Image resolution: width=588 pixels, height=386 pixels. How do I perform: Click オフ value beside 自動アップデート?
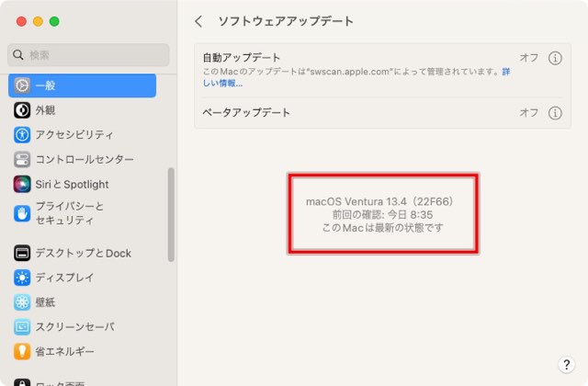point(529,58)
